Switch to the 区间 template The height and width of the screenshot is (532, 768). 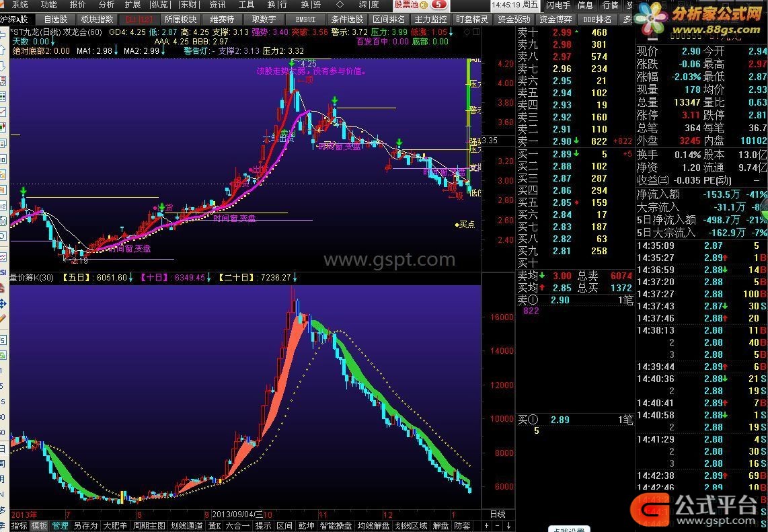pyautogui.click(x=284, y=526)
